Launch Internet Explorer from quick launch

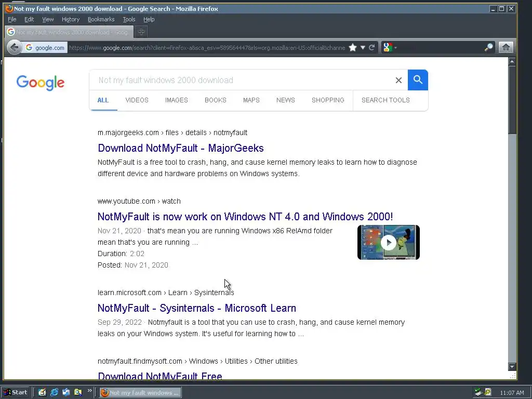pyautogui.click(x=54, y=393)
